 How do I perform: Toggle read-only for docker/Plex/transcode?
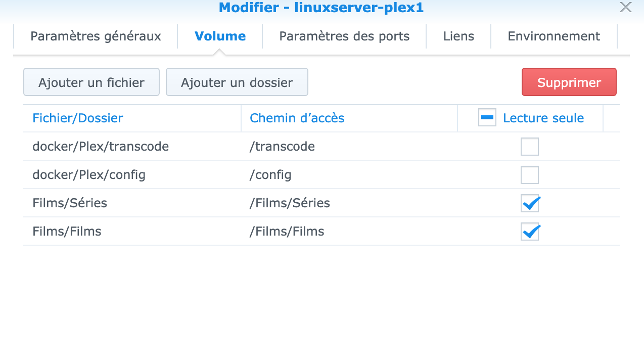coord(530,147)
